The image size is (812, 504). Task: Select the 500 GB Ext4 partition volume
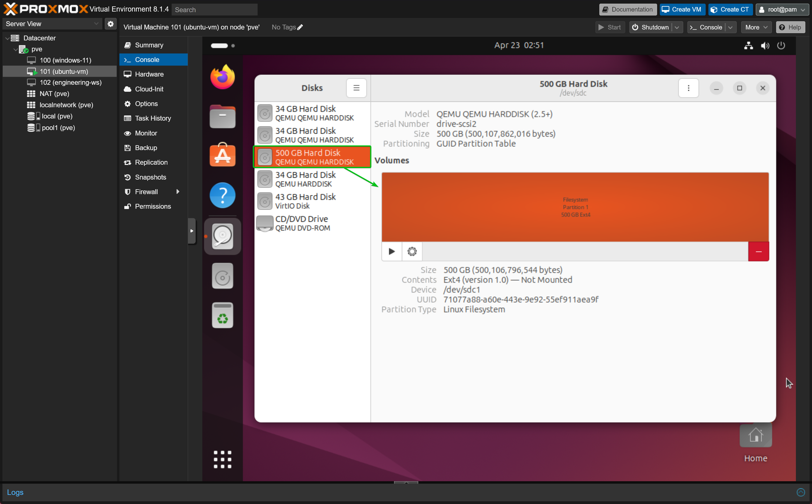(x=575, y=207)
